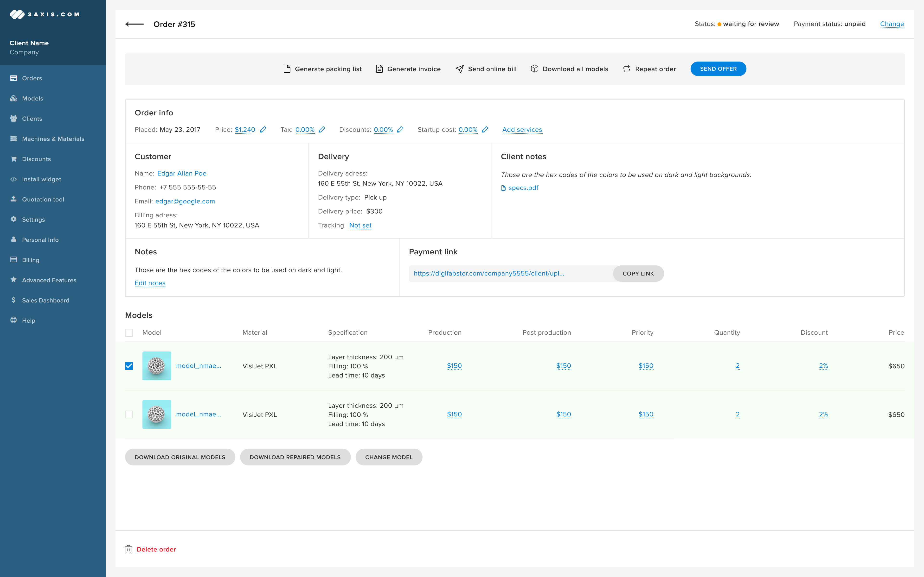The width and height of the screenshot is (924, 577).
Task: Click the edit pencil beside Startup cost
Action: coord(485,130)
